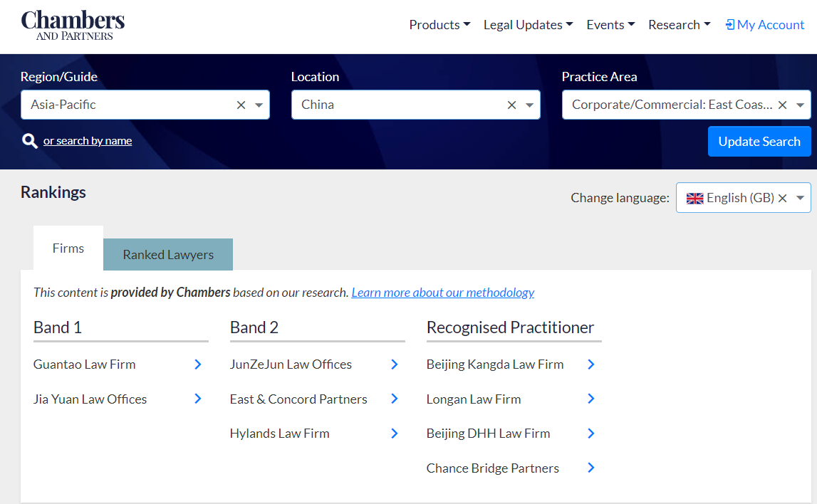Open JunZeJun Law Offices listing
The height and width of the screenshot is (504, 817).
(x=291, y=364)
